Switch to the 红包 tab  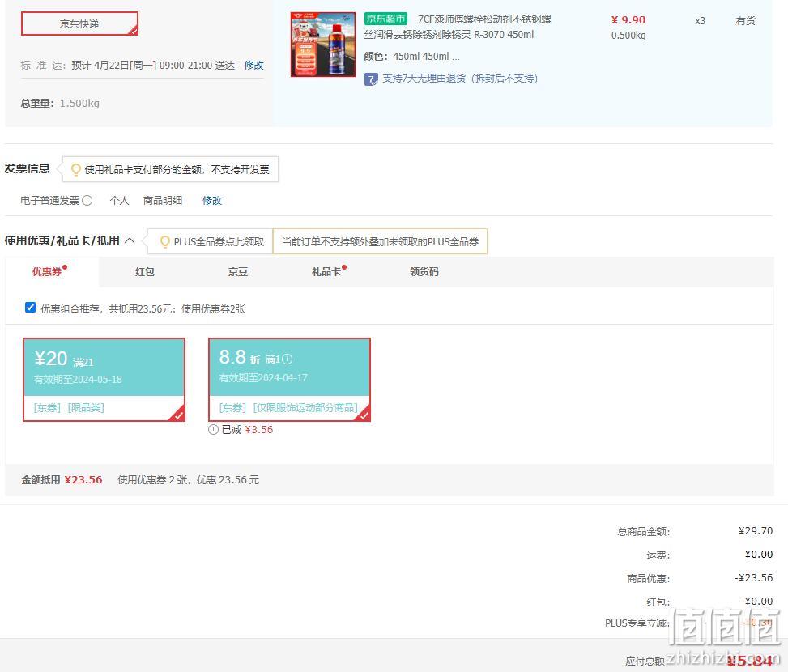click(145, 272)
